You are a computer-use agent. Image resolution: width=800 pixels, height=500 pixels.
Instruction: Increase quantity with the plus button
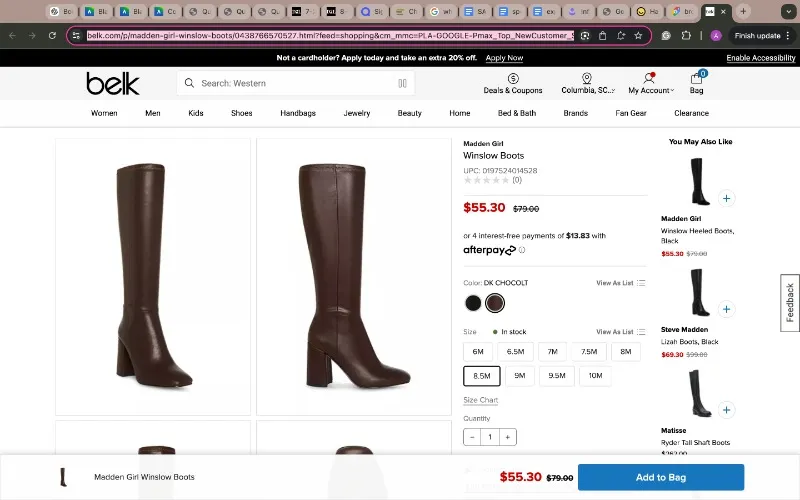pyautogui.click(x=508, y=437)
